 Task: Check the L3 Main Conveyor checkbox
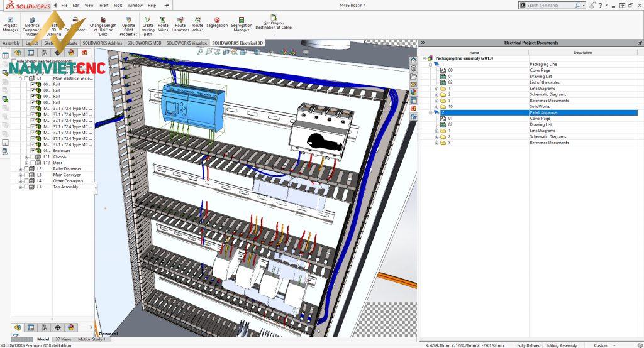pos(26,175)
